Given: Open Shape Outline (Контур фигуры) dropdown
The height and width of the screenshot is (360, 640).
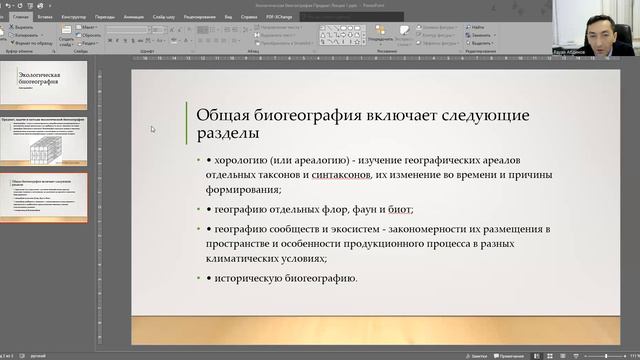Looking at the screenshot, I should click(x=436, y=35).
